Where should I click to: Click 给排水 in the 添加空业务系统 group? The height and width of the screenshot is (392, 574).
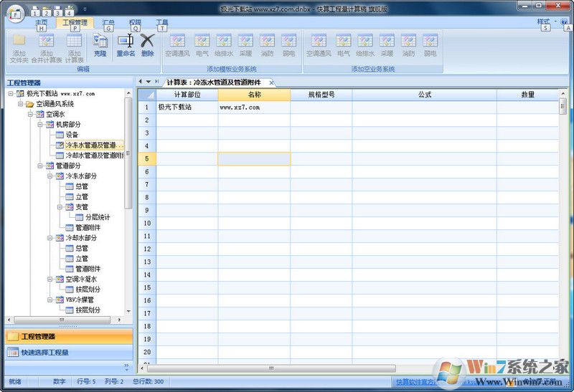[365, 44]
